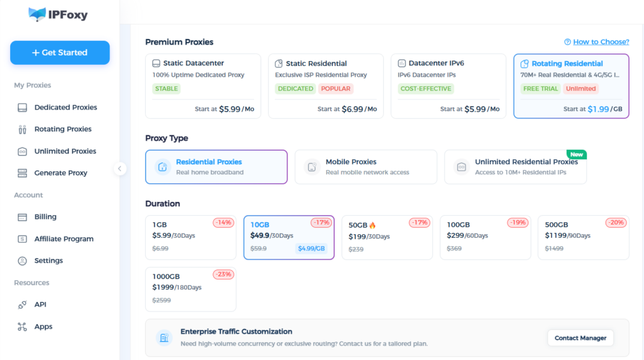The image size is (644, 360).
Task: Click the Get Started button
Action: (x=60, y=53)
